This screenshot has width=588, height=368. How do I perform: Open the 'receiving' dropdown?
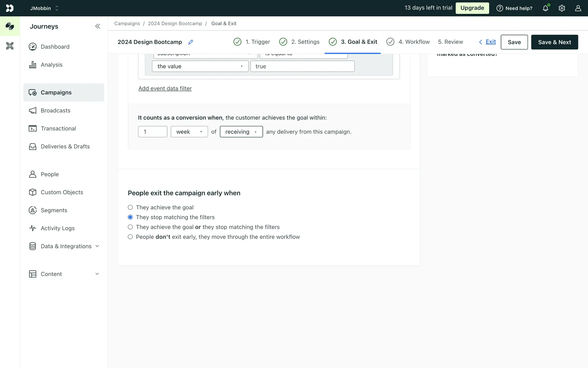[241, 132]
